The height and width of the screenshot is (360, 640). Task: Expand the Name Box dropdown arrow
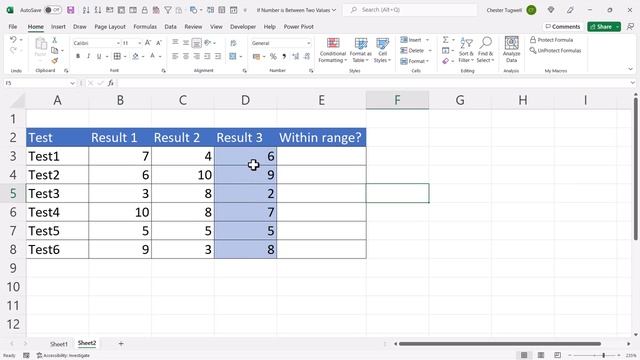[x=72, y=83]
